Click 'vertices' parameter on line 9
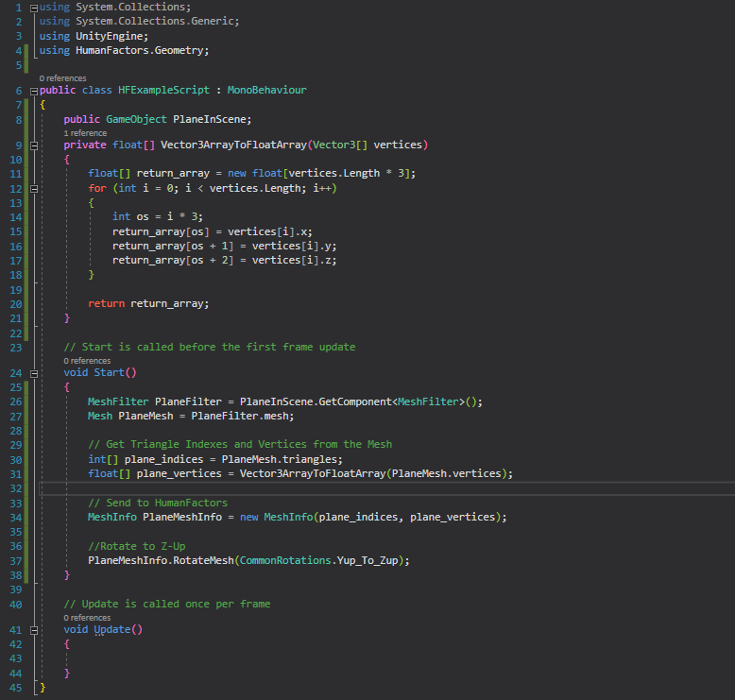The height and width of the screenshot is (700, 735). click(398, 145)
